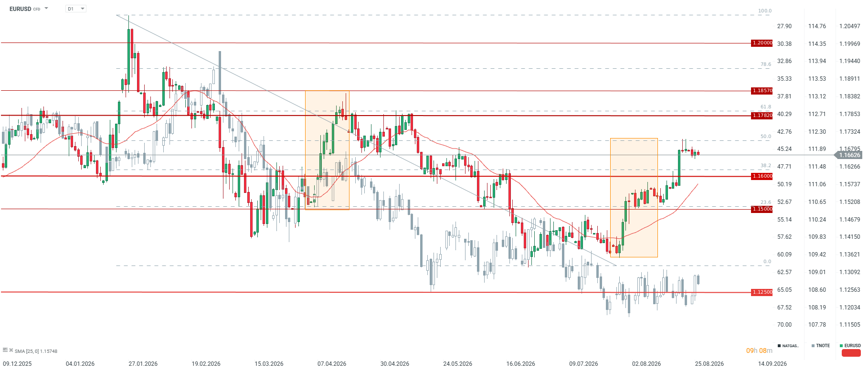Click the Fibonacci 61.8 level label
The image size is (868, 372).
coord(766,107)
